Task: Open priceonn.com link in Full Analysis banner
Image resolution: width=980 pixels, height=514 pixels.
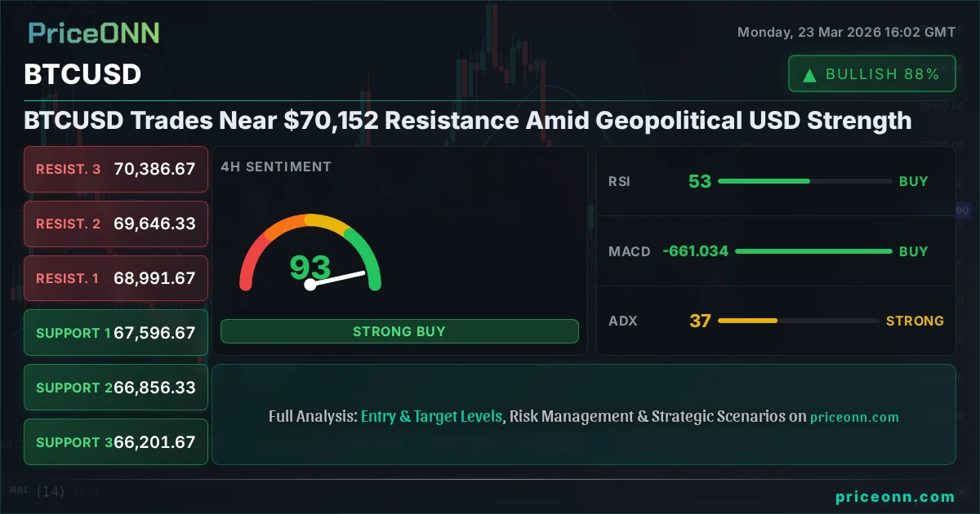Action: [854, 417]
